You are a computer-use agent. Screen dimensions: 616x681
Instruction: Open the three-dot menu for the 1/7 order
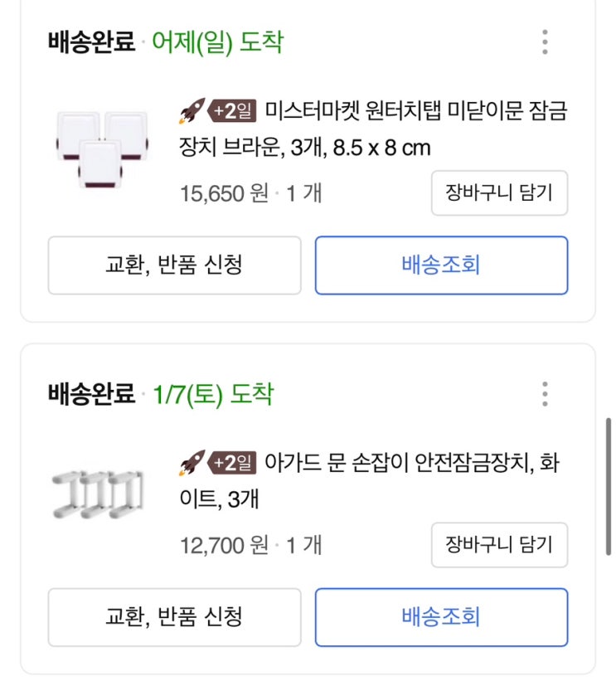click(x=545, y=394)
